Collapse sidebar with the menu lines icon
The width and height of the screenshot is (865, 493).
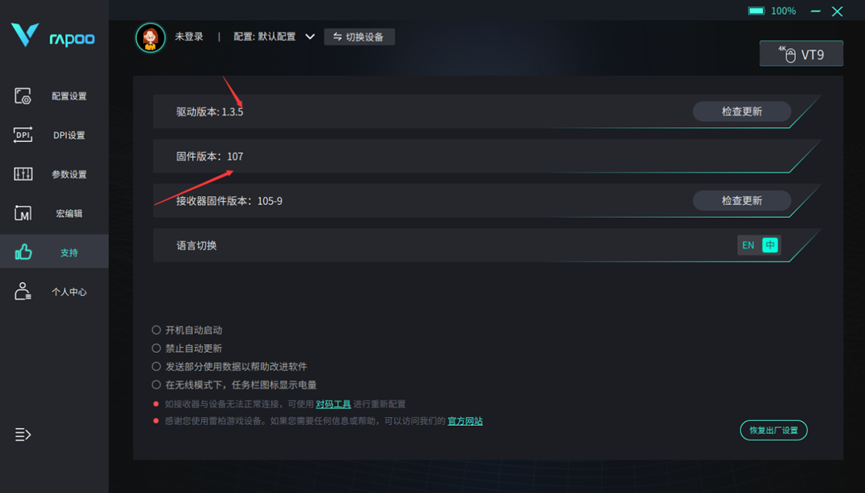click(23, 435)
